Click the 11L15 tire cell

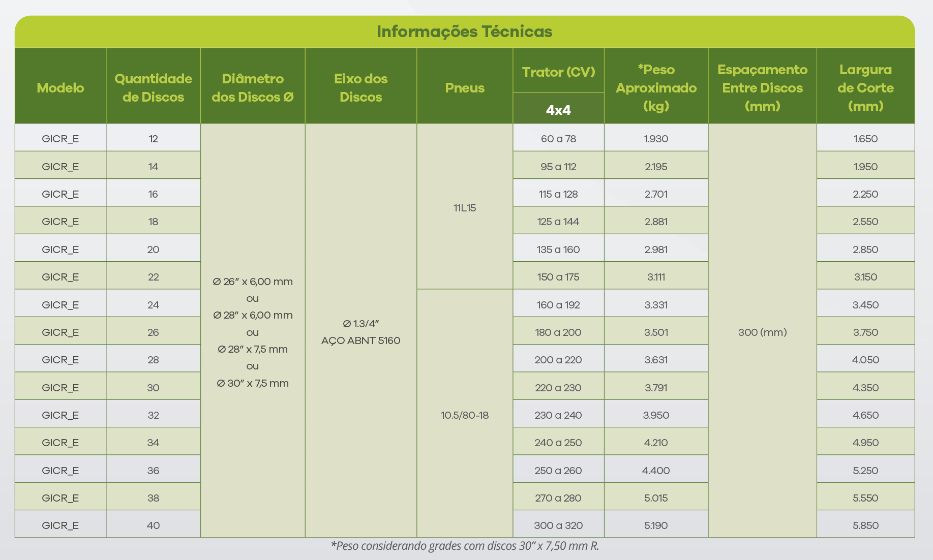(x=465, y=208)
